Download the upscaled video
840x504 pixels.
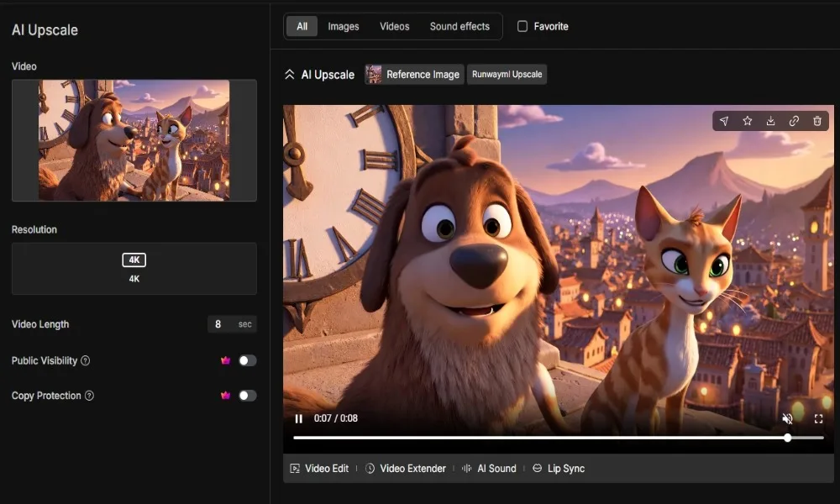[770, 121]
